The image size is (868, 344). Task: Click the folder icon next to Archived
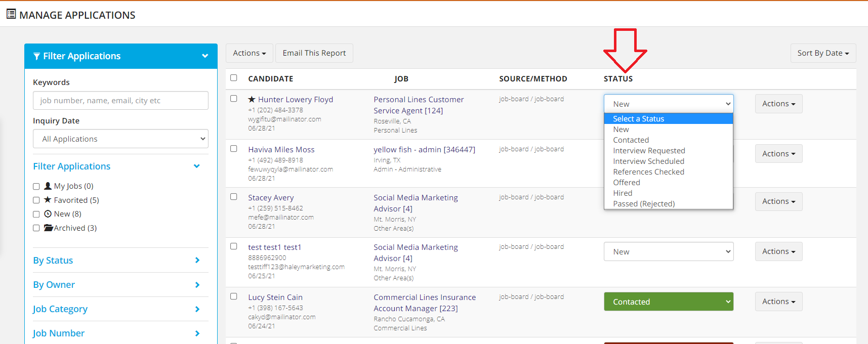pos(48,228)
